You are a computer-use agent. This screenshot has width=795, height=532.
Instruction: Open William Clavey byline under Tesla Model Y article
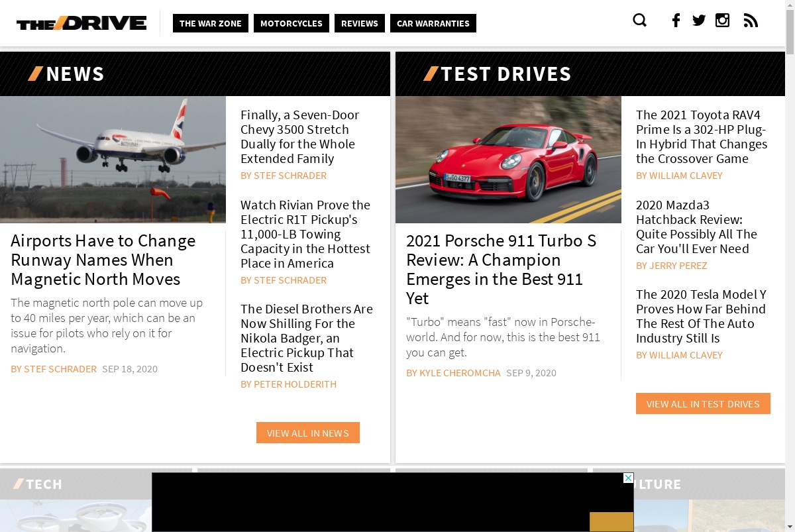click(x=679, y=355)
